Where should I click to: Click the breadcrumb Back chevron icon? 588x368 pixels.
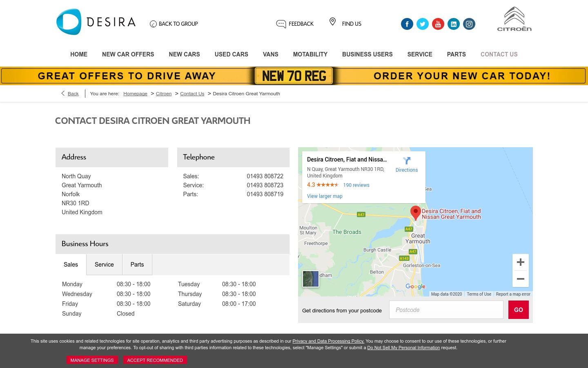tap(63, 93)
